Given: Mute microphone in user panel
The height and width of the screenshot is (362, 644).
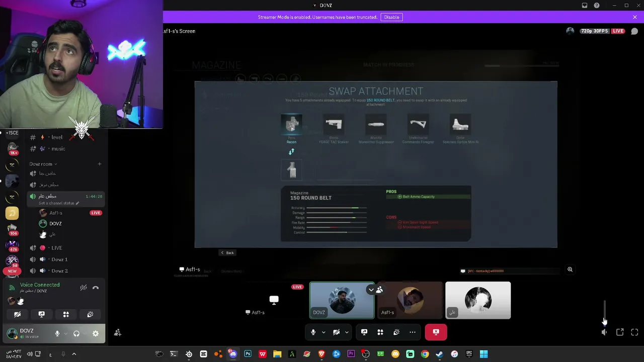Looking at the screenshot, I should tap(57, 333).
